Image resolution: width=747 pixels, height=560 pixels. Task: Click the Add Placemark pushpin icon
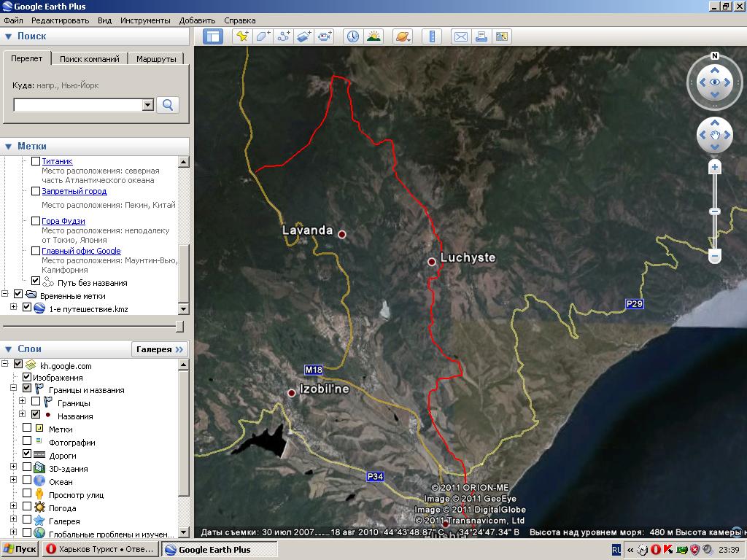241,36
